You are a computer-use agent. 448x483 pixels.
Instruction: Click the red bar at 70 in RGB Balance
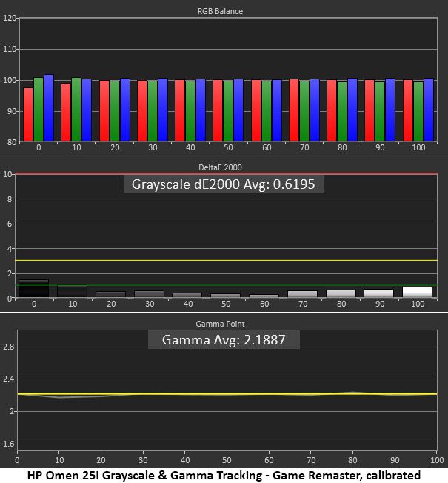point(294,110)
